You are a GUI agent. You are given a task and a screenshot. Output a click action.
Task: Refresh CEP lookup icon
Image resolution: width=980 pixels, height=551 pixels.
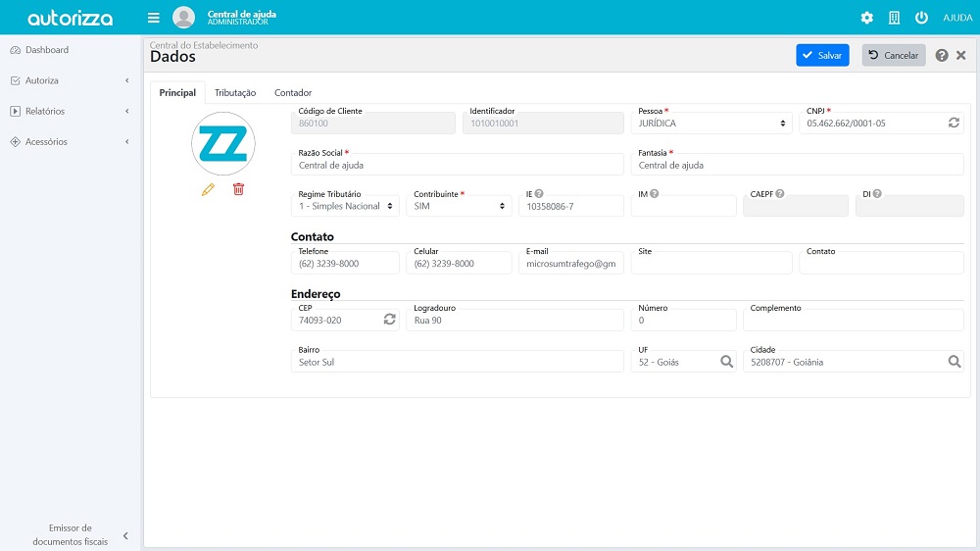point(389,320)
